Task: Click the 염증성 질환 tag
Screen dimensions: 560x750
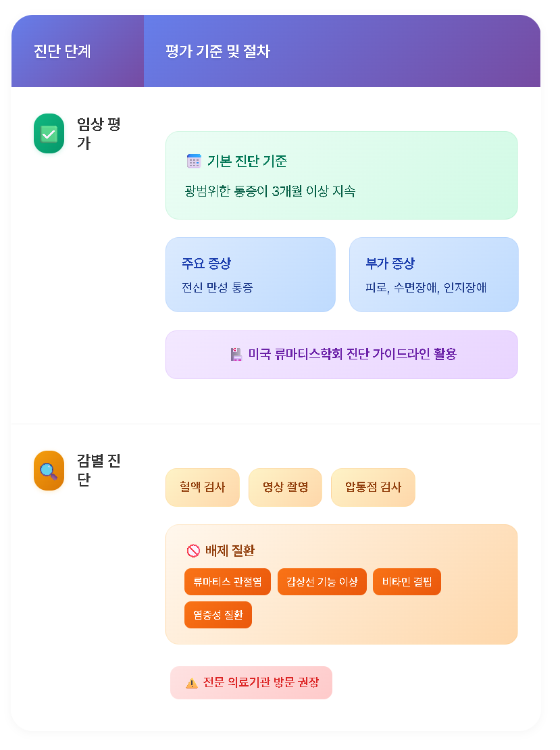Action: point(218,615)
